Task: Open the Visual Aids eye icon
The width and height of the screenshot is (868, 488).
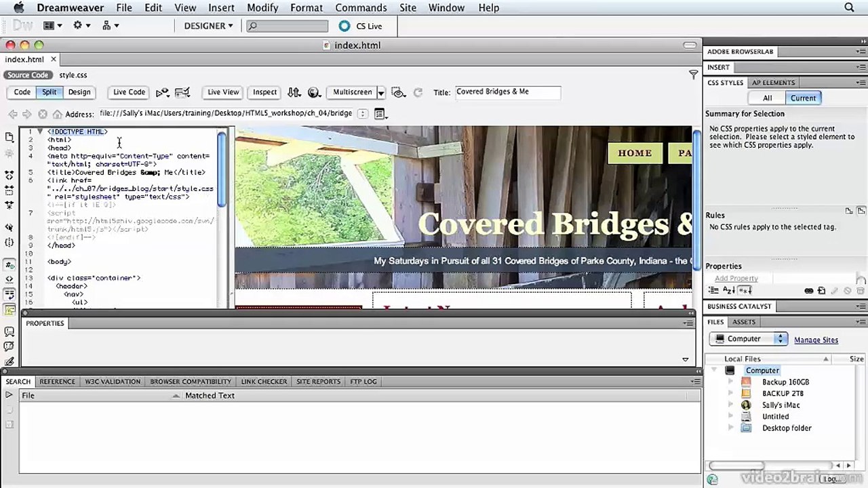Action: [x=398, y=92]
